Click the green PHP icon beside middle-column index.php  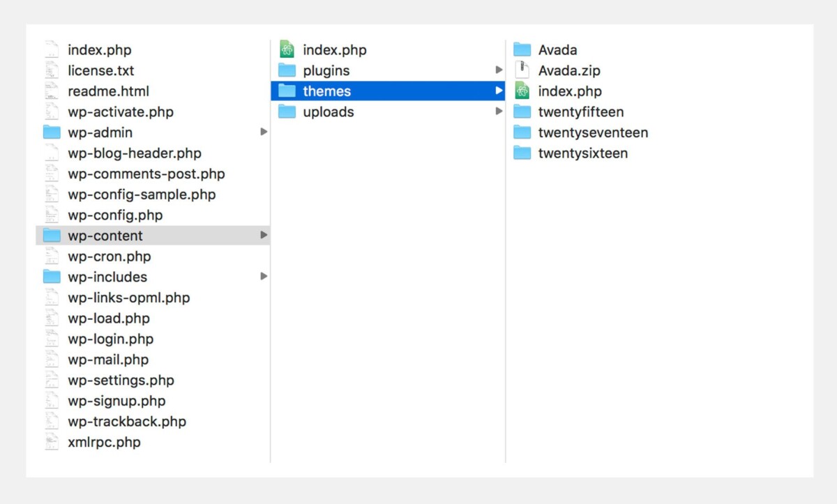coord(286,49)
